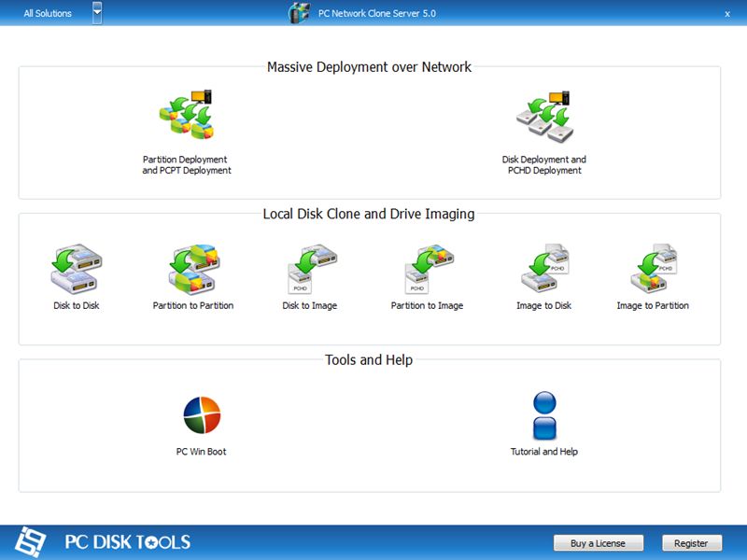Expand the All Solutions dropdown arrow
The image size is (747, 560).
pyautogui.click(x=97, y=13)
